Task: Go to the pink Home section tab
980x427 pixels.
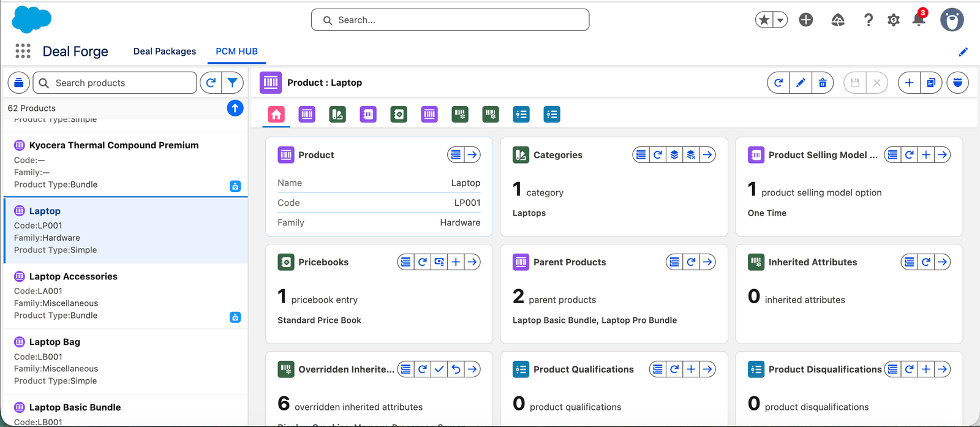Action: tap(276, 115)
